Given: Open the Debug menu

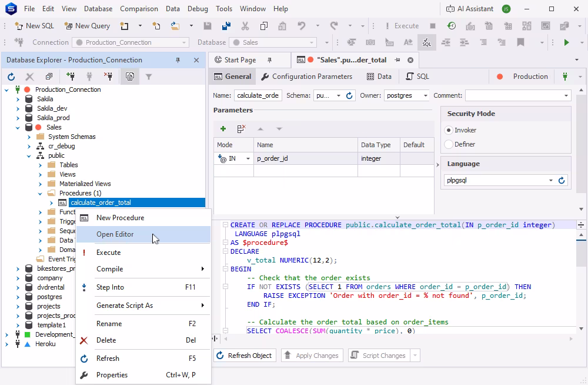Looking at the screenshot, I should pos(198,9).
